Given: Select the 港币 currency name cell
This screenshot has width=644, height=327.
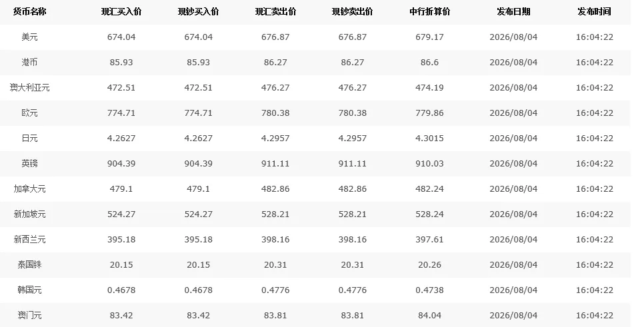Looking at the screenshot, I should pyautogui.click(x=29, y=63).
